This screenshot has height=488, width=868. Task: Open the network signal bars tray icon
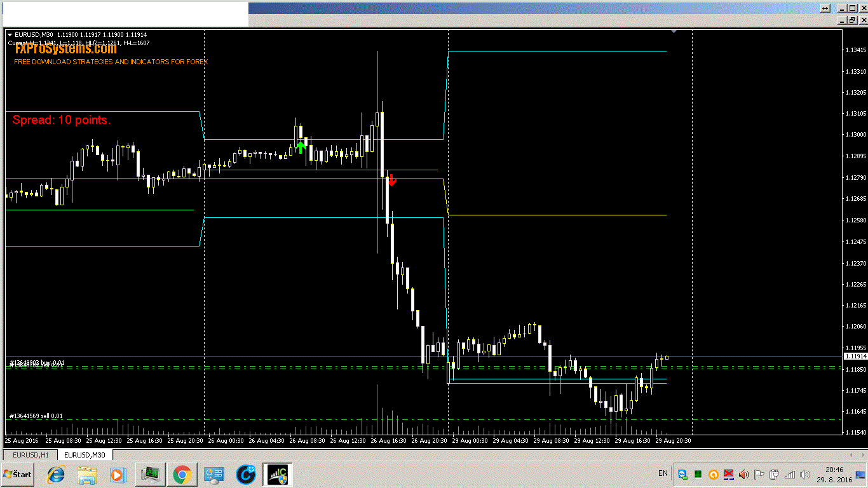[x=790, y=474]
